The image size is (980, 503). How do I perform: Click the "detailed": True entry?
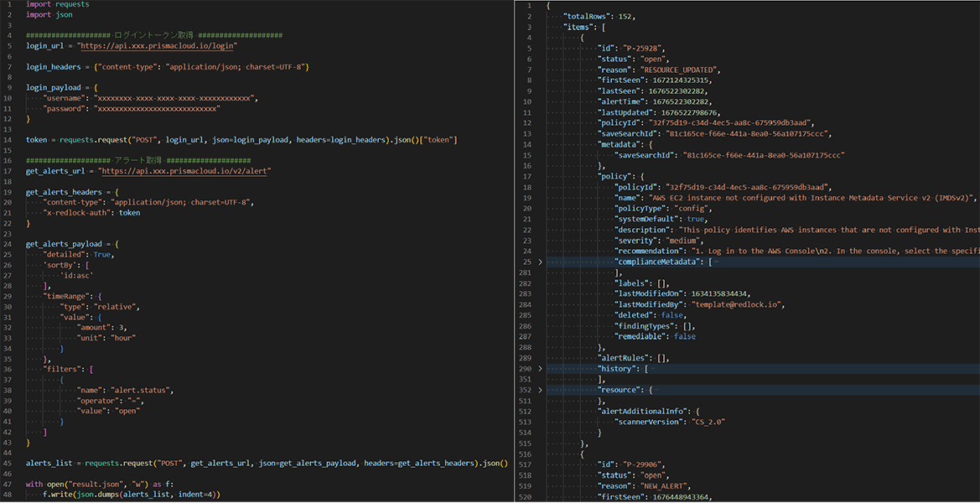pyautogui.click(x=79, y=254)
